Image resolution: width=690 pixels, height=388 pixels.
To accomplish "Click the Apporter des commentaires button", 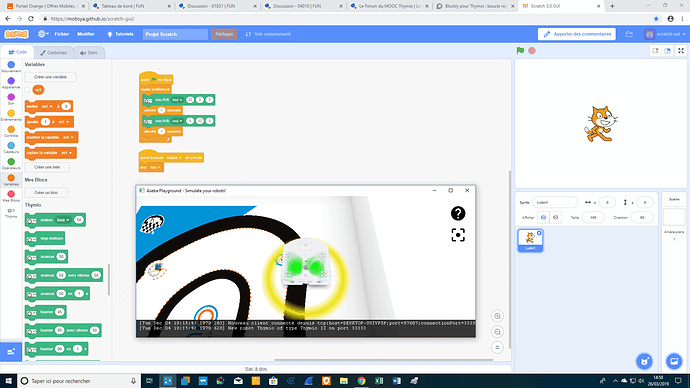I will pos(577,34).
